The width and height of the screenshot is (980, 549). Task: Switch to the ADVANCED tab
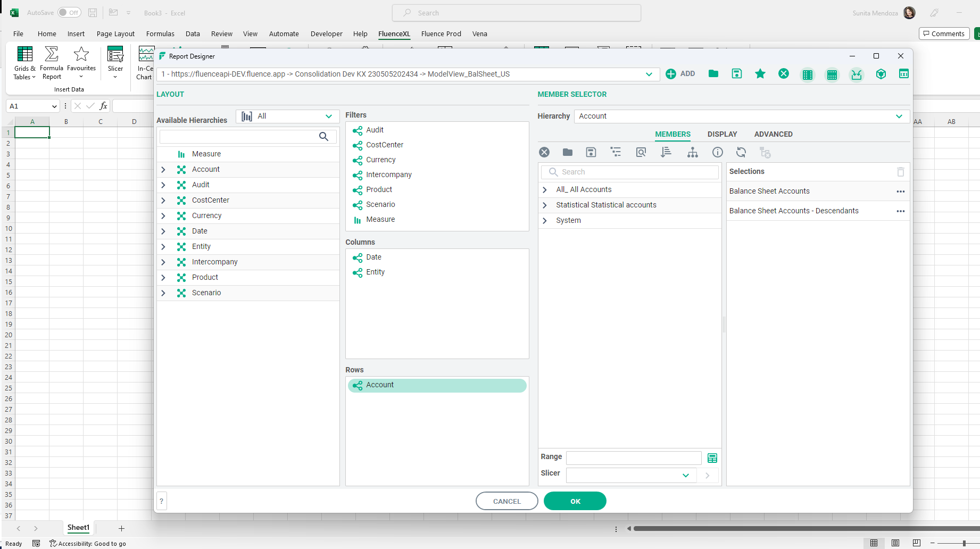[x=773, y=134]
